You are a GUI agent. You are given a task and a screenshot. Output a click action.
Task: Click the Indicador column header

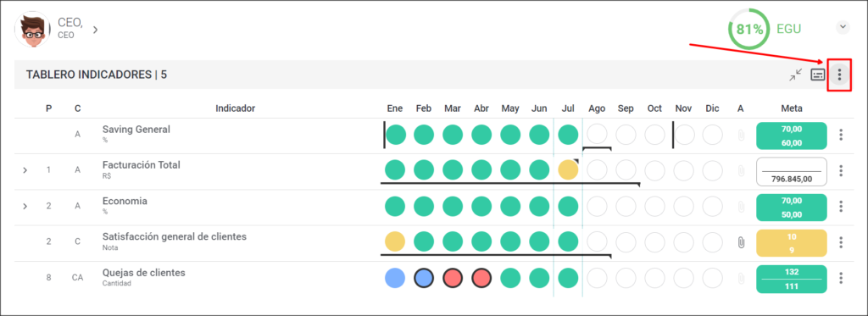[236, 108]
